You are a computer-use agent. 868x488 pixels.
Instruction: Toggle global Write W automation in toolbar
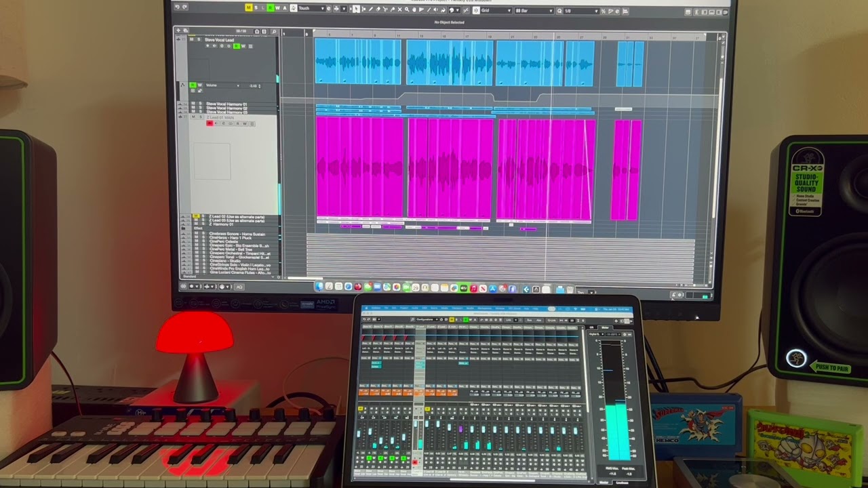tap(277, 7)
